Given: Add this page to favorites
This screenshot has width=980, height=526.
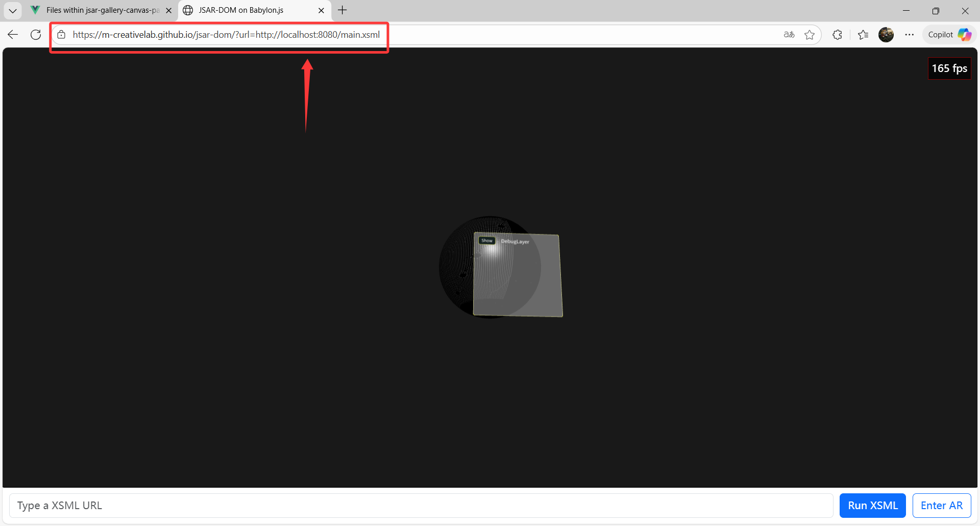Looking at the screenshot, I should (810, 35).
